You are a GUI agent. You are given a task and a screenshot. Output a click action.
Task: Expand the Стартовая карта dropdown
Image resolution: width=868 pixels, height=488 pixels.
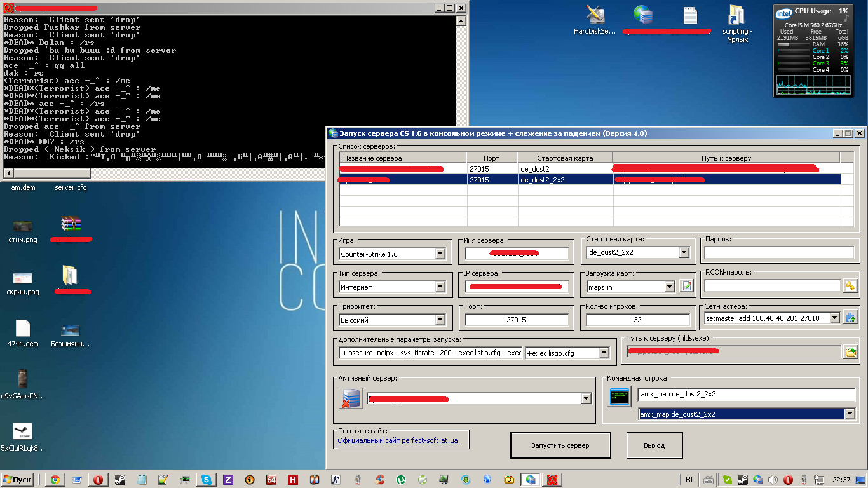tap(684, 252)
